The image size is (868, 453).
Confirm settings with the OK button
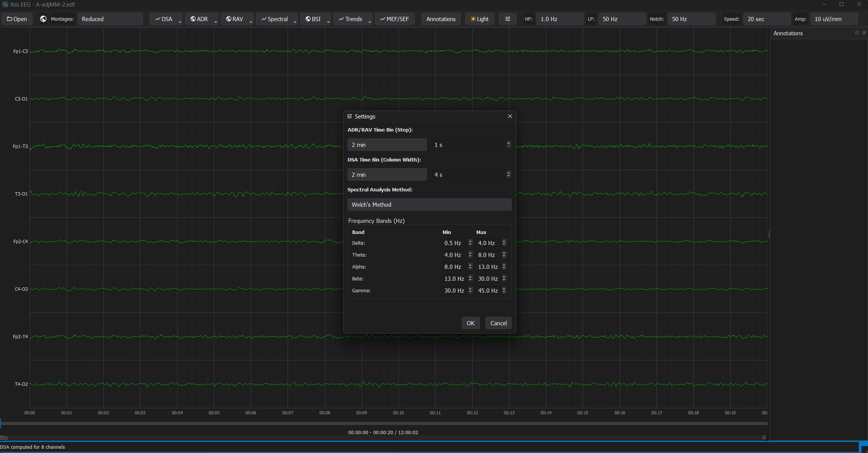pyautogui.click(x=470, y=323)
